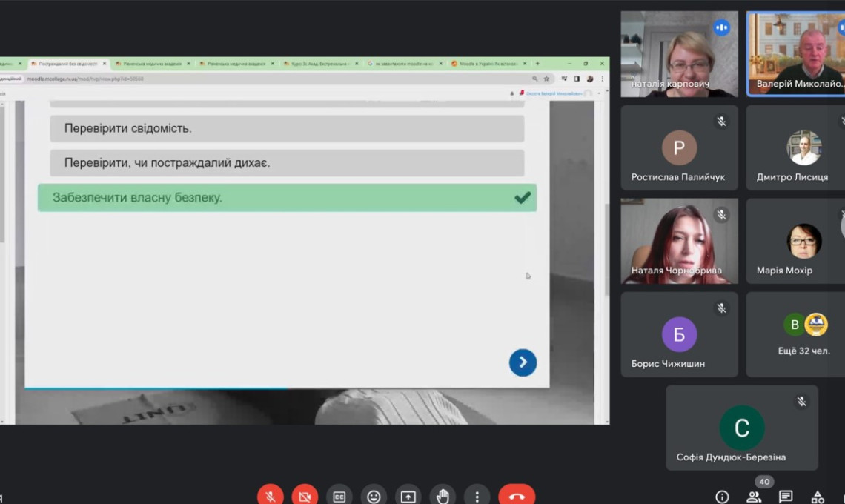This screenshot has width=845, height=504.
Task: Click the Moodle notifications bell icon
Action: click(512, 93)
